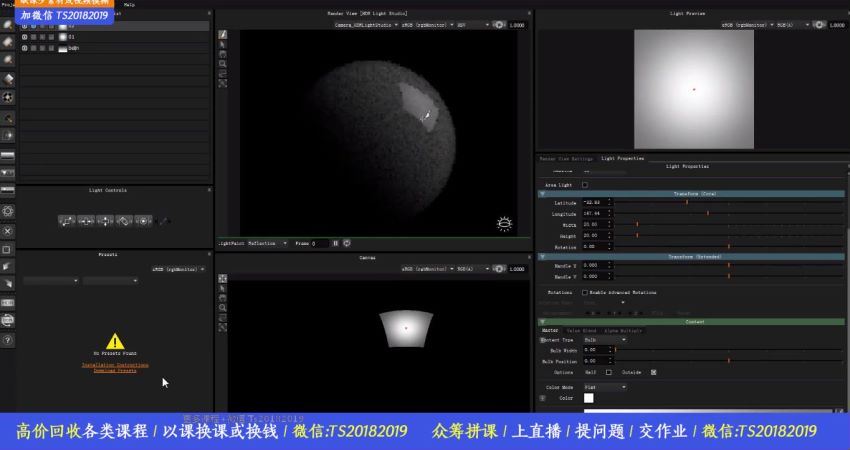This screenshot has height=450, width=850.
Task: Select the Master content tab
Action: point(550,330)
